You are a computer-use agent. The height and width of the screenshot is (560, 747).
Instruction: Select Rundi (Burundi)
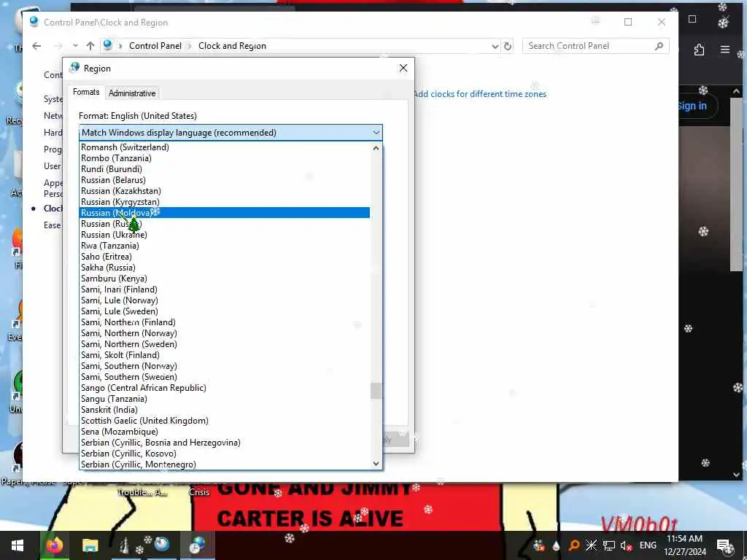point(225,169)
